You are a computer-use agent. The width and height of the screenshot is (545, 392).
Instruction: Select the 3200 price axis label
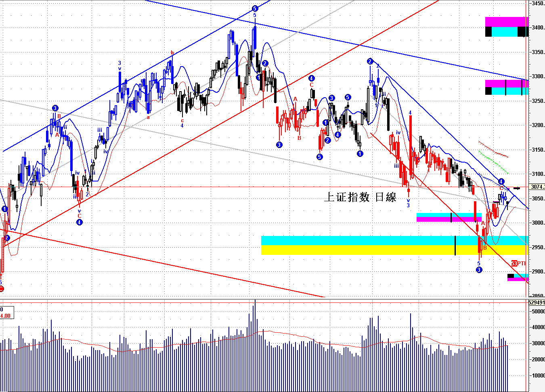tap(537, 125)
